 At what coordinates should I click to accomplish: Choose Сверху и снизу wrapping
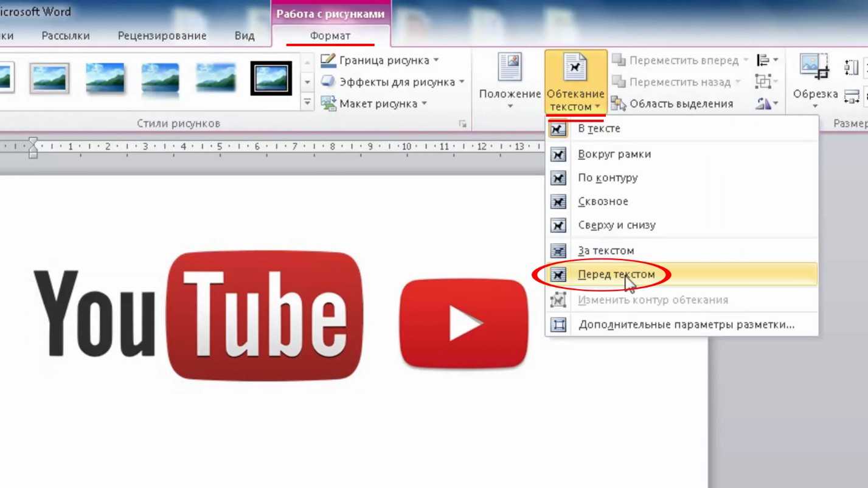[x=681, y=225]
